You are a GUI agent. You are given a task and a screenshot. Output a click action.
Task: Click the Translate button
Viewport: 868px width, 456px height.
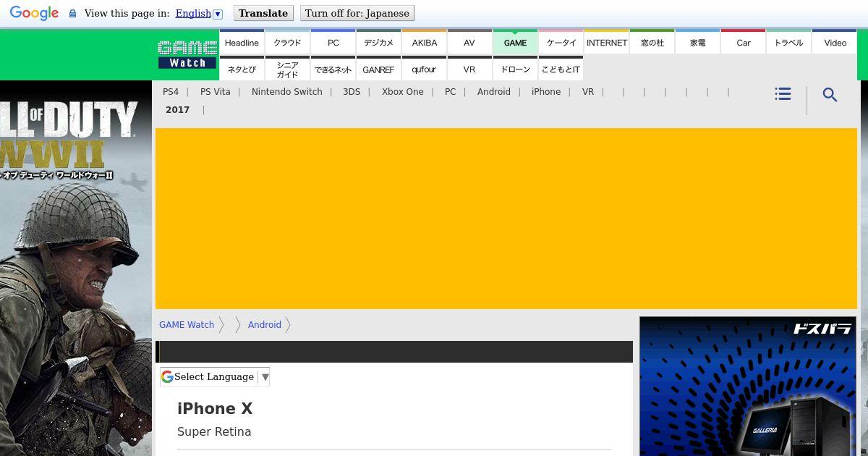[x=263, y=13]
